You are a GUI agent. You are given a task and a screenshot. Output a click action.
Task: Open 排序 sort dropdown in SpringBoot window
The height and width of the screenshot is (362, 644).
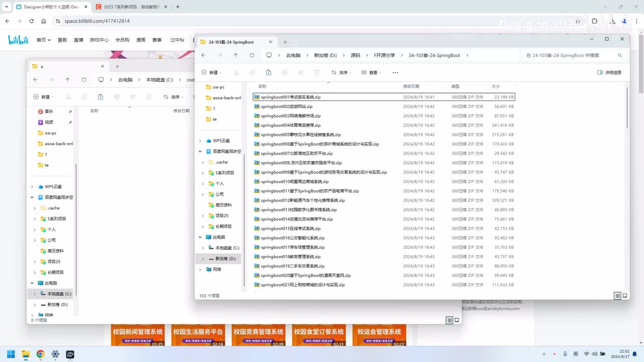[x=341, y=72]
